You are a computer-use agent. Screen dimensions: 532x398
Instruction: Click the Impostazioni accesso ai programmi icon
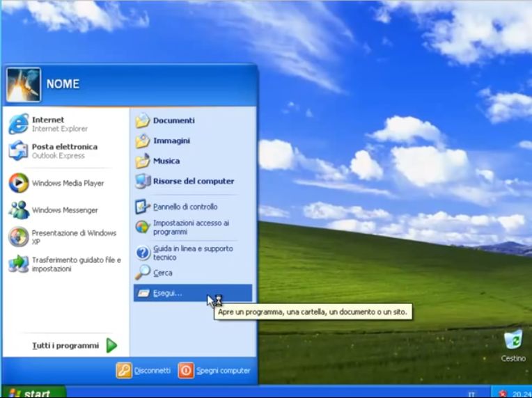pyautogui.click(x=143, y=227)
